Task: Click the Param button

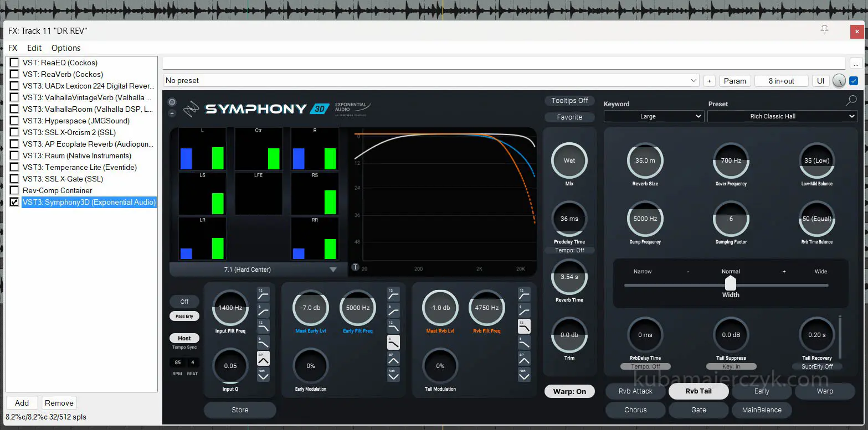Action: pyautogui.click(x=735, y=81)
